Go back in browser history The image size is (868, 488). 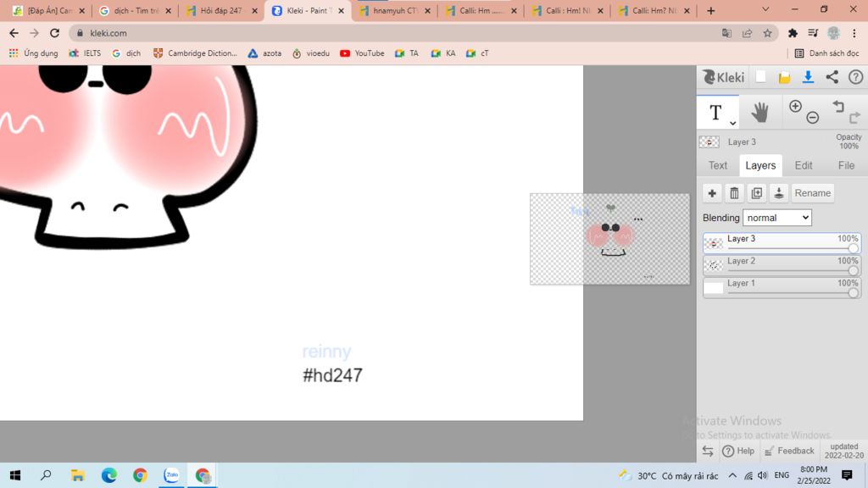14,33
